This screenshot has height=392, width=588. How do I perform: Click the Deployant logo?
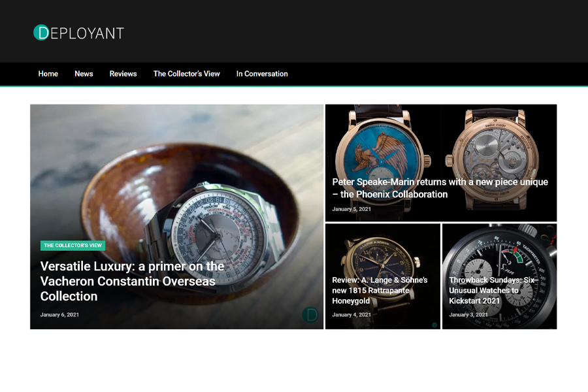79,33
